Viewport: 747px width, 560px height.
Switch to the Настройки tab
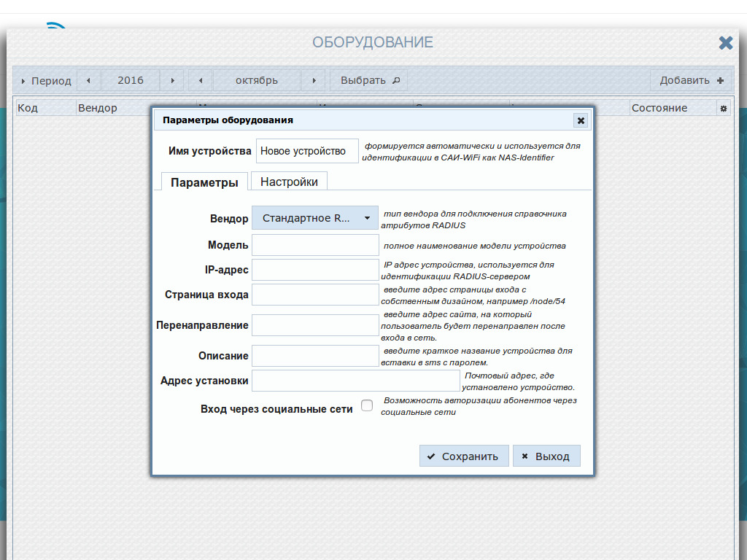tap(288, 181)
